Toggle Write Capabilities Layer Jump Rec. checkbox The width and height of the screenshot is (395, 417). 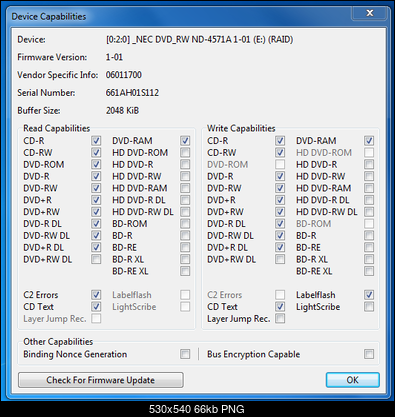280,319
